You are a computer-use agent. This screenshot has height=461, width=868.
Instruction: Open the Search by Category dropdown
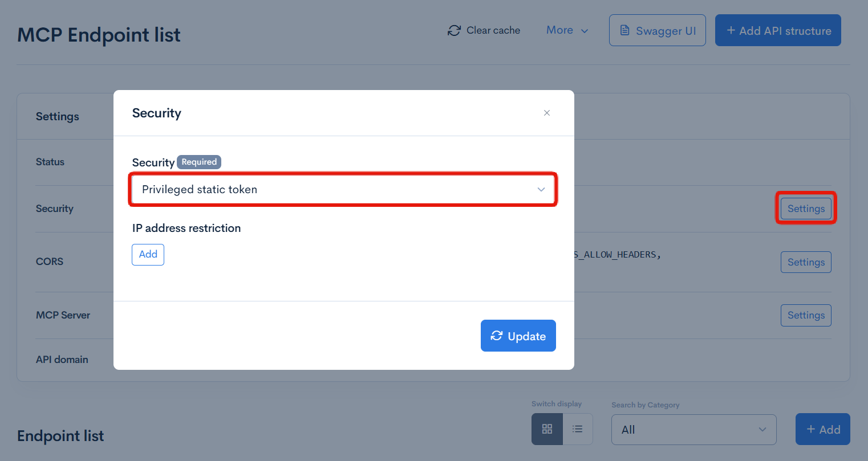pyautogui.click(x=693, y=430)
